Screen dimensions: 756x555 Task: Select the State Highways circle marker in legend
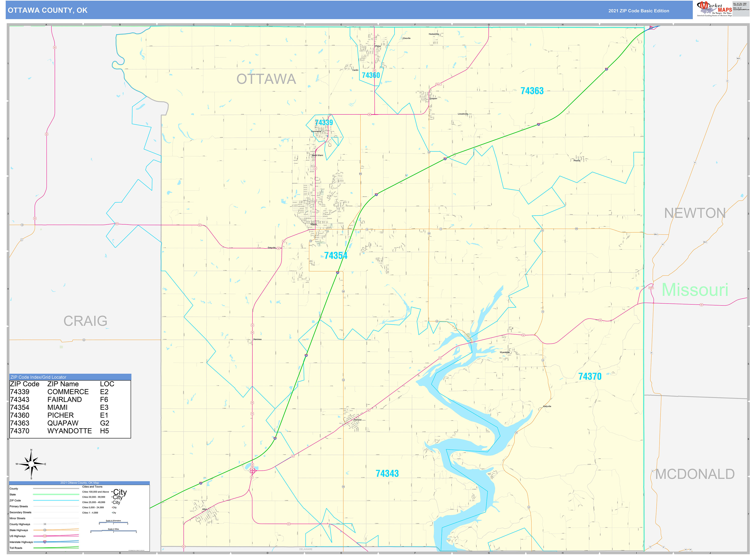click(x=45, y=530)
